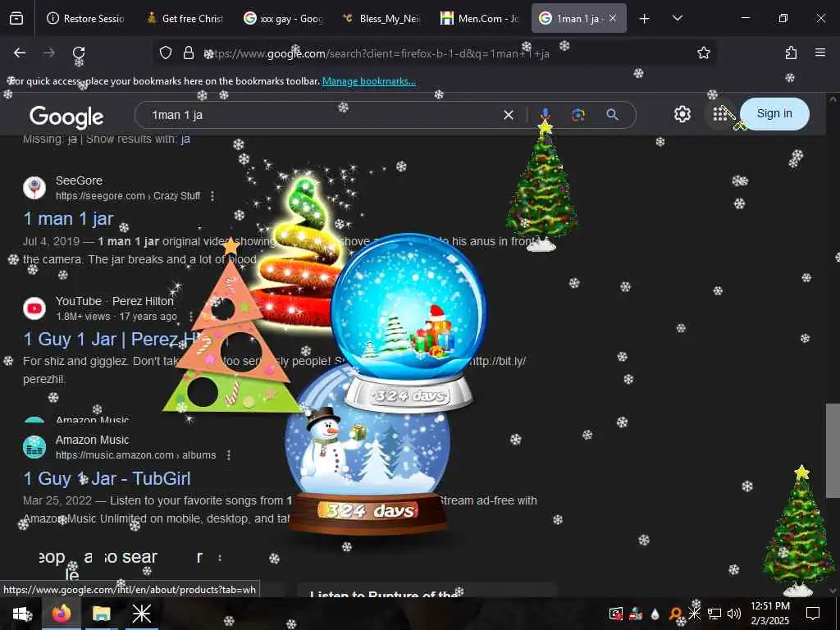Switch to the Restore Session tab
Viewport: 840px width, 630px height.
coord(85,18)
